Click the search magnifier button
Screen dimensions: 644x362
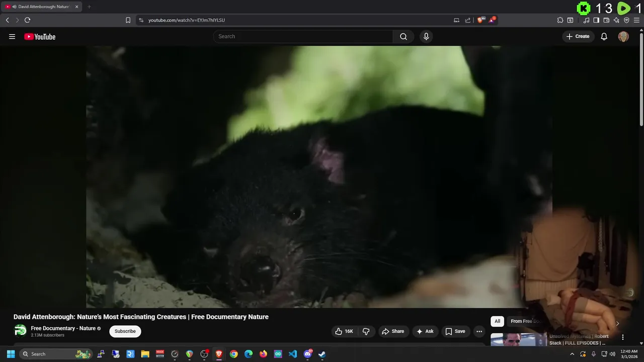(x=403, y=37)
